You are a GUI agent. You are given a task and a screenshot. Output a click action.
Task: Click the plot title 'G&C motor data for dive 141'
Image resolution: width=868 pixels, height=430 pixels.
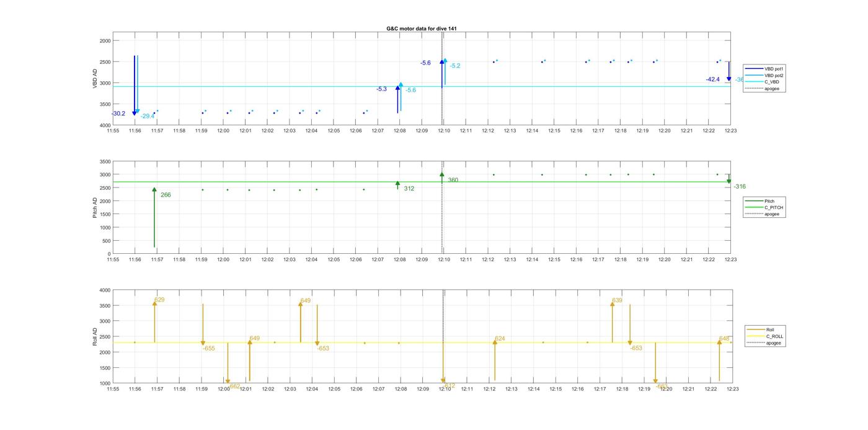[422, 29]
